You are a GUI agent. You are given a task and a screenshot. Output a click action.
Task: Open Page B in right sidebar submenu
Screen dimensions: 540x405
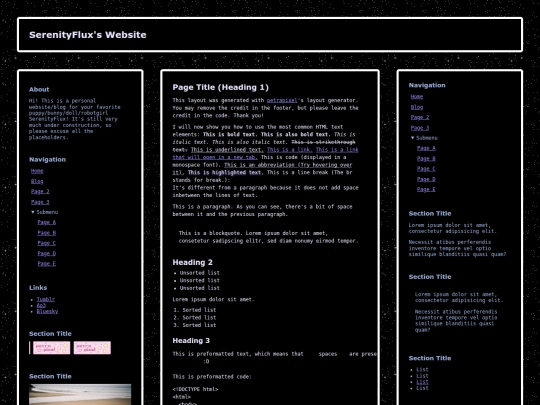426,158
